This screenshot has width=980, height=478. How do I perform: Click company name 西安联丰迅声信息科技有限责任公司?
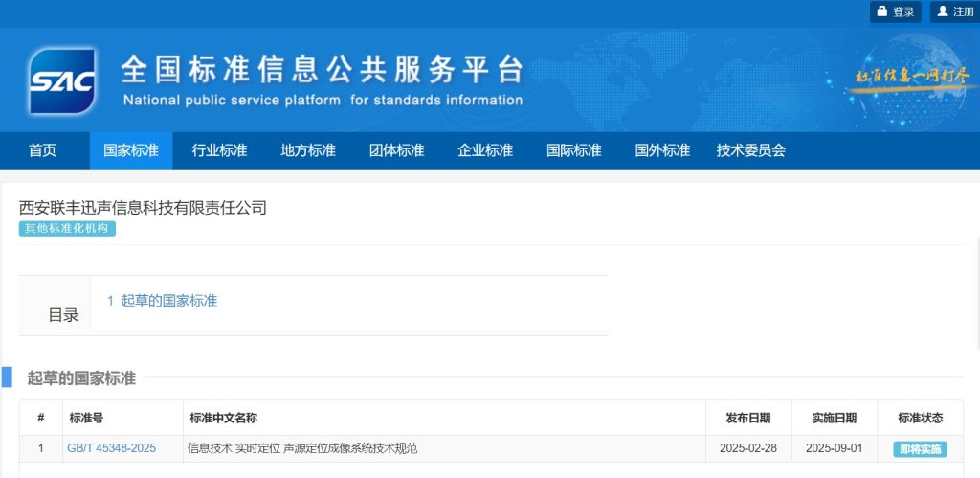(143, 208)
